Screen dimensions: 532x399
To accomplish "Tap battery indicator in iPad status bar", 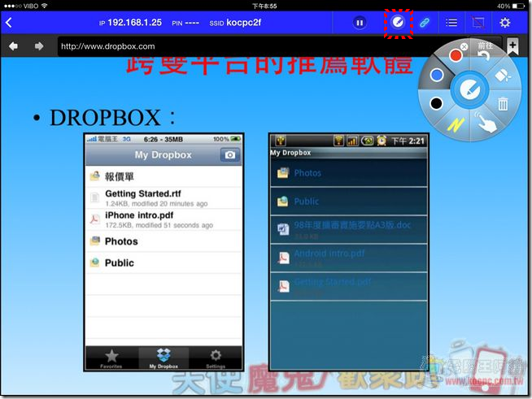I will (x=518, y=7).
